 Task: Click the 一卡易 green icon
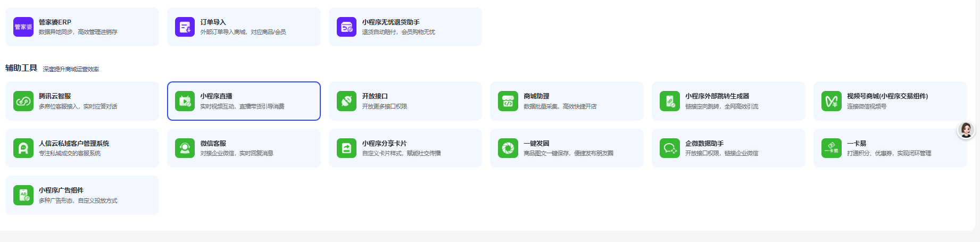point(831,148)
